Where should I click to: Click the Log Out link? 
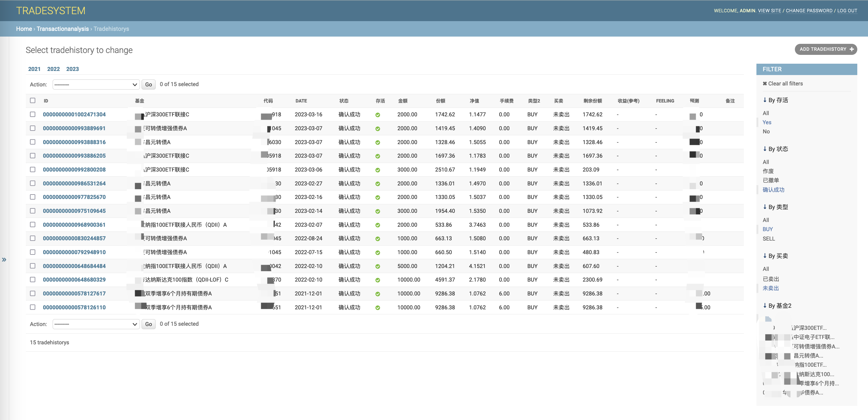847,11
